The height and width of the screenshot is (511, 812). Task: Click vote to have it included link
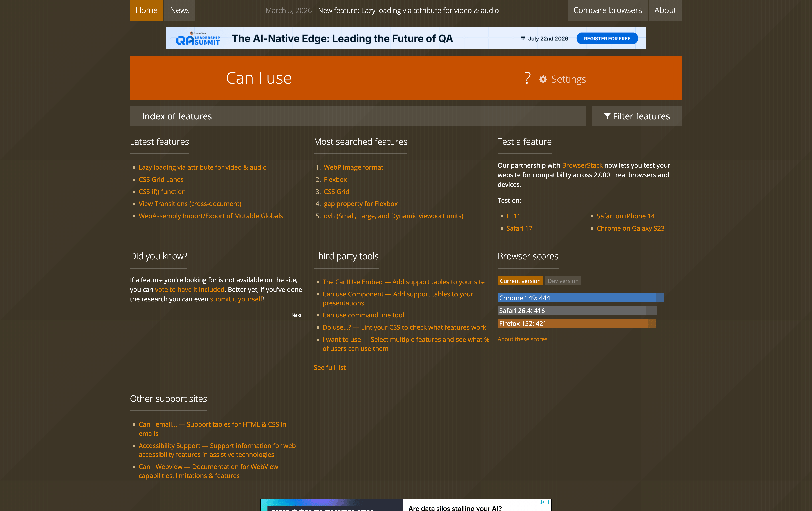click(x=190, y=289)
